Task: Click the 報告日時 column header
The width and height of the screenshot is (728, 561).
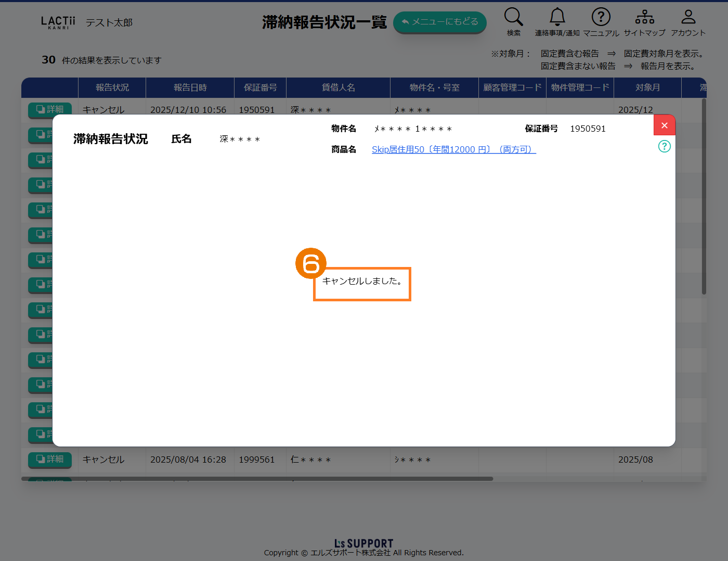Action: click(x=190, y=87)
